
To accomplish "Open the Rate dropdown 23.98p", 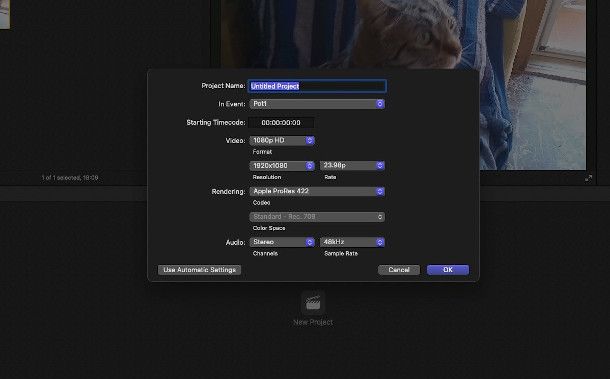I will (352, 166).
